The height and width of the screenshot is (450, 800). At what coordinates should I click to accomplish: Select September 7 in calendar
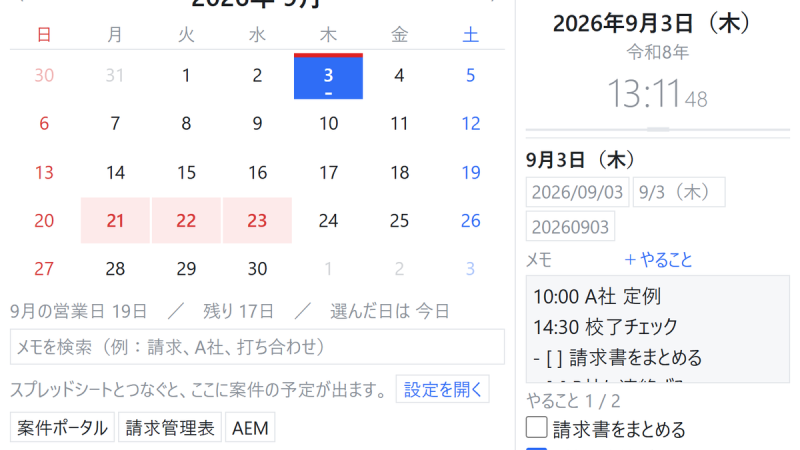coord(115,123)
